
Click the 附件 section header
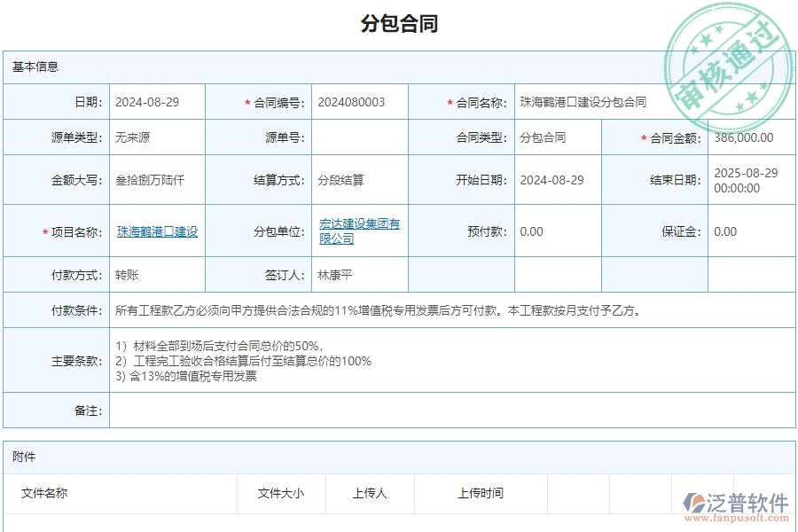[x=25, y=457]
